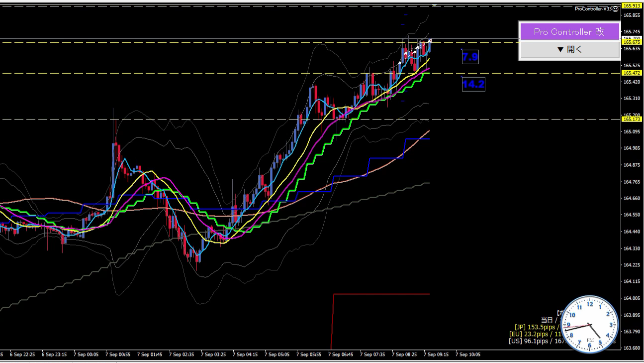This screenshot has width=644, height=363.
Task: Click the 165.913 yellow price tag
Action: coord(632,5)
